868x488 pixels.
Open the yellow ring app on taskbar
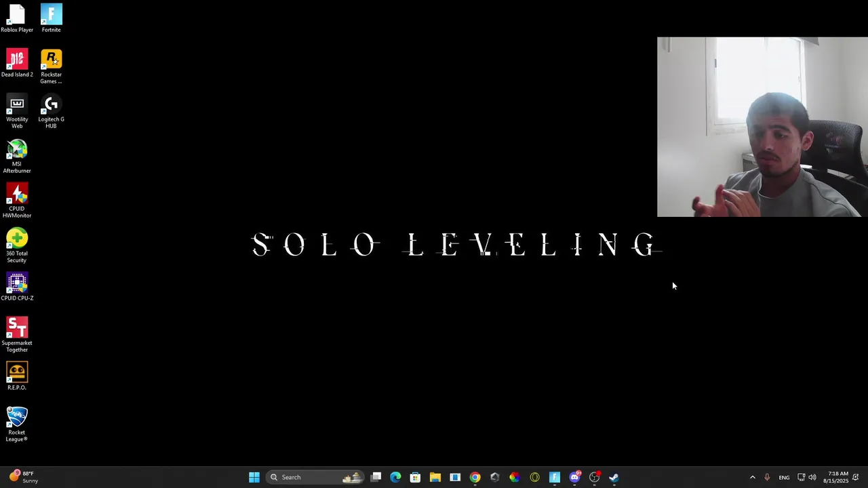(534, 477)
